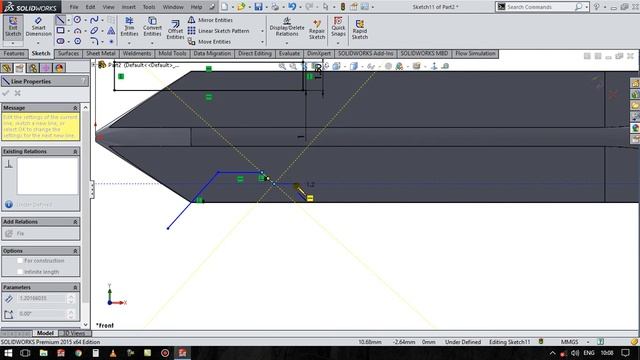
Task: Select the Smart Dimension tool
Action: [38, 27]
